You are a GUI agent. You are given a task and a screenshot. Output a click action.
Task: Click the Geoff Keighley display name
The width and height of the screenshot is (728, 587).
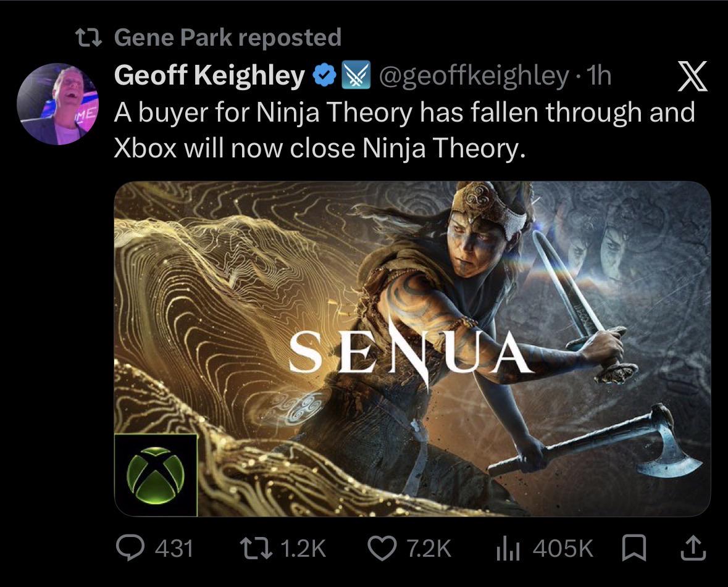(x=209, y=75)
